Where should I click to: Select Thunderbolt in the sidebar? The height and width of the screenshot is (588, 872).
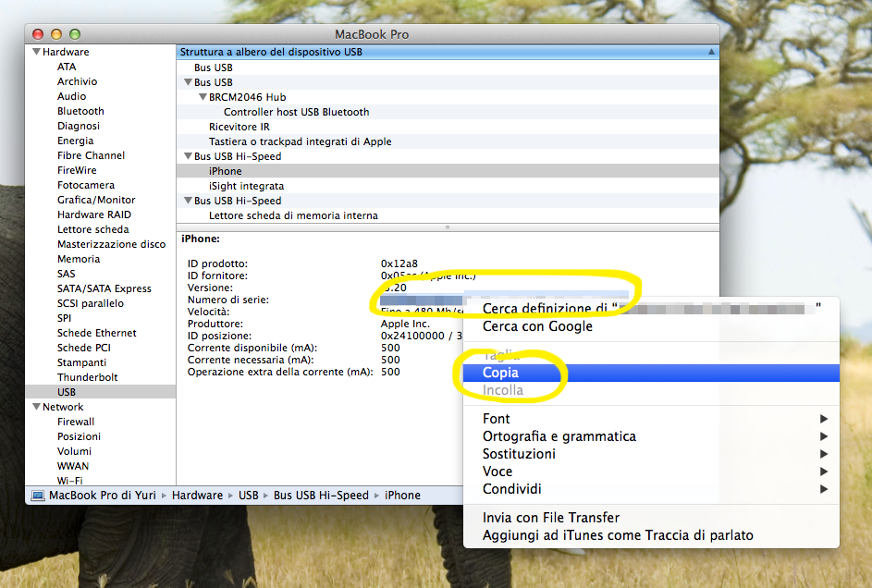pyautogui.click(x=87, y=377)
